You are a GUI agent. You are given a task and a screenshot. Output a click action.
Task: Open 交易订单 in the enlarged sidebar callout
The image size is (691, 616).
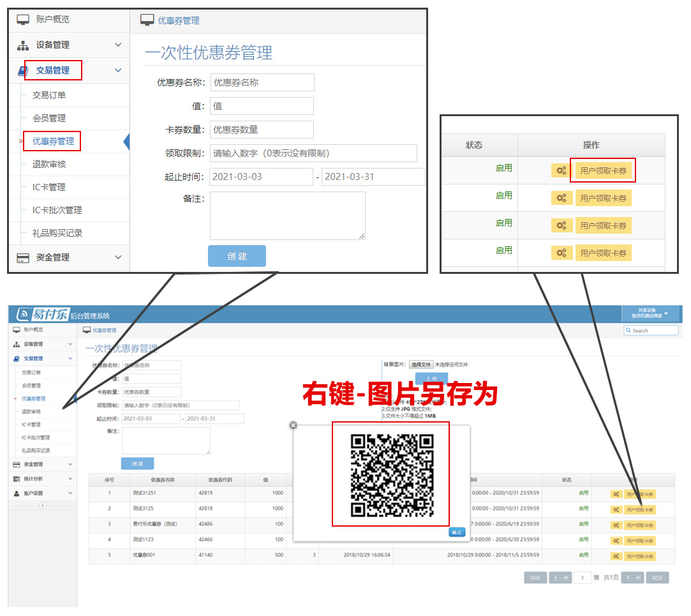[x=49, y=95]
